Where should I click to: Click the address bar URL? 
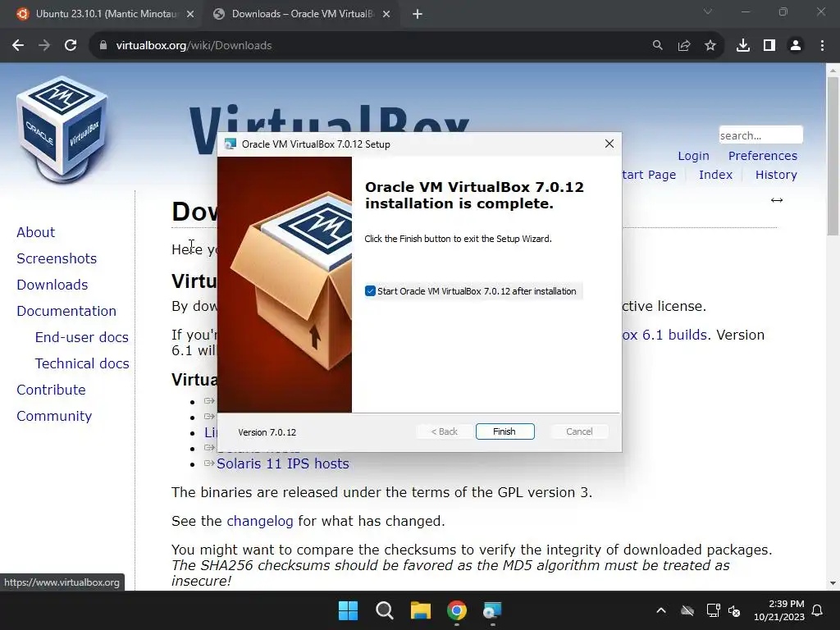[194, 46]
